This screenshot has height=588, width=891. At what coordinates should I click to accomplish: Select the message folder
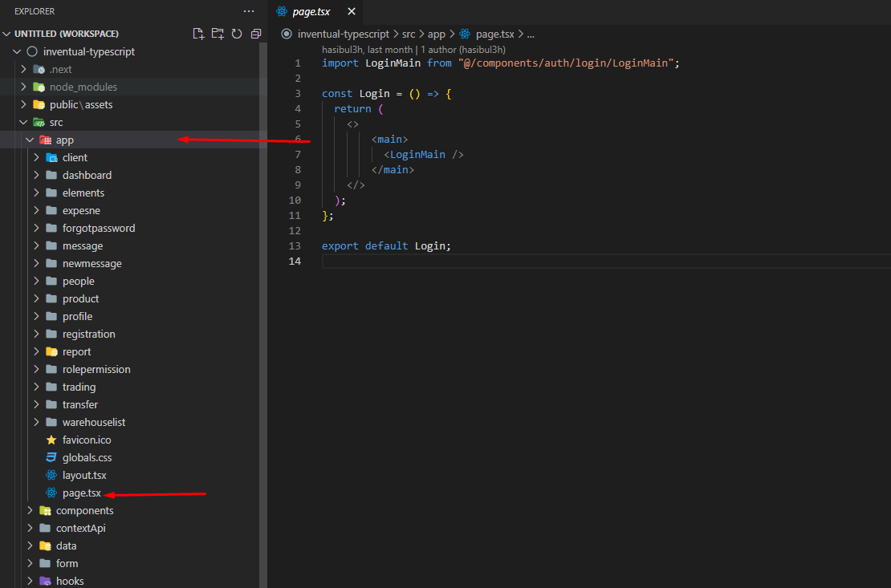[129, 245]
